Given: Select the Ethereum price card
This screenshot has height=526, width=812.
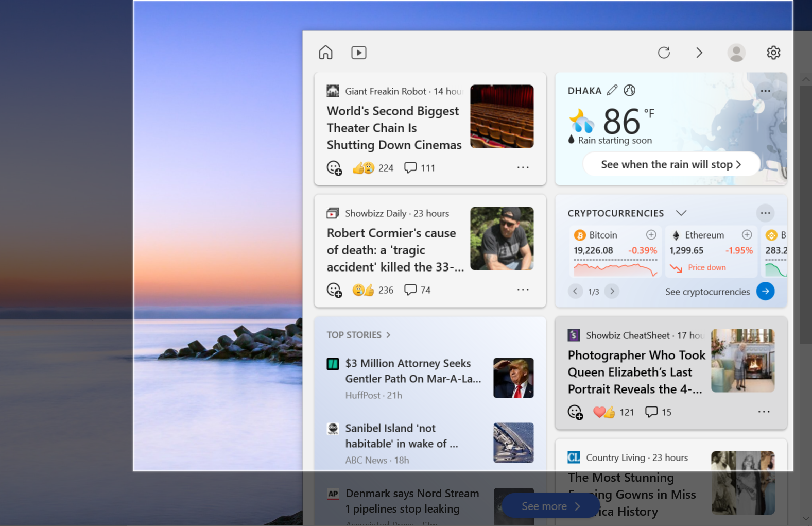Looking at the screenshot, I should [x=711, y=252].
